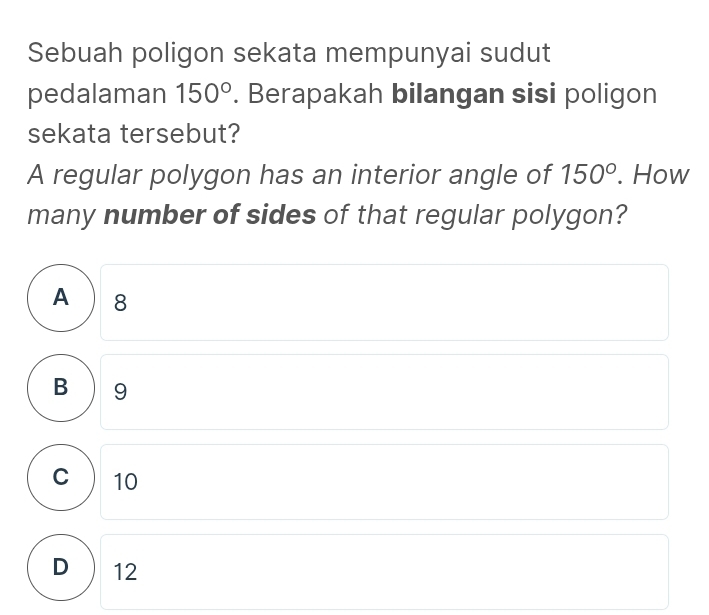Choose the answer box showing 10

click(384, 482)
